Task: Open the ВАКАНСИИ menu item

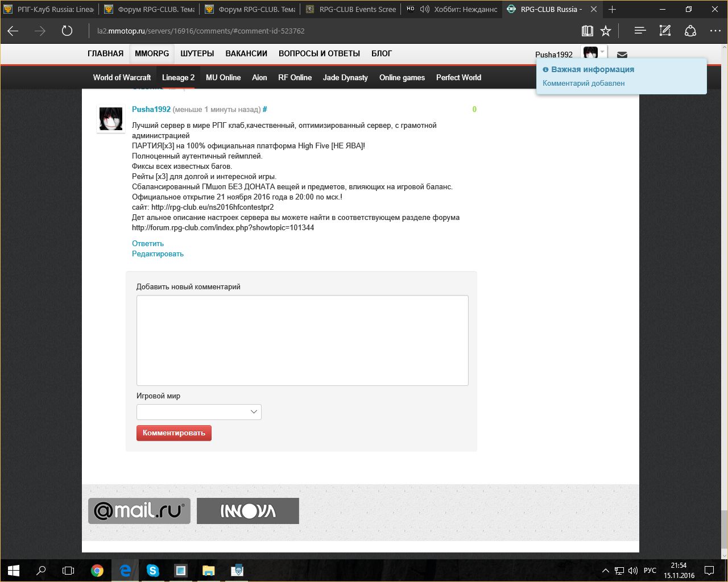Action: point(246,53)
